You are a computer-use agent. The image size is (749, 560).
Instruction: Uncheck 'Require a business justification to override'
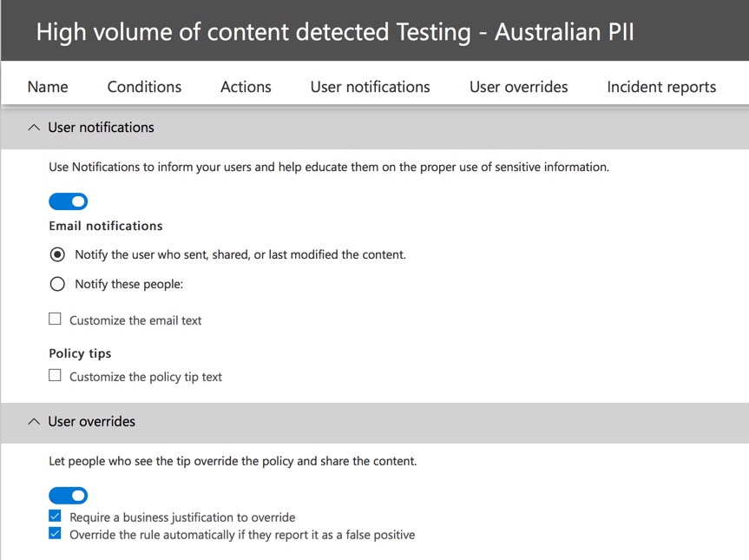(x=55, y=515)
